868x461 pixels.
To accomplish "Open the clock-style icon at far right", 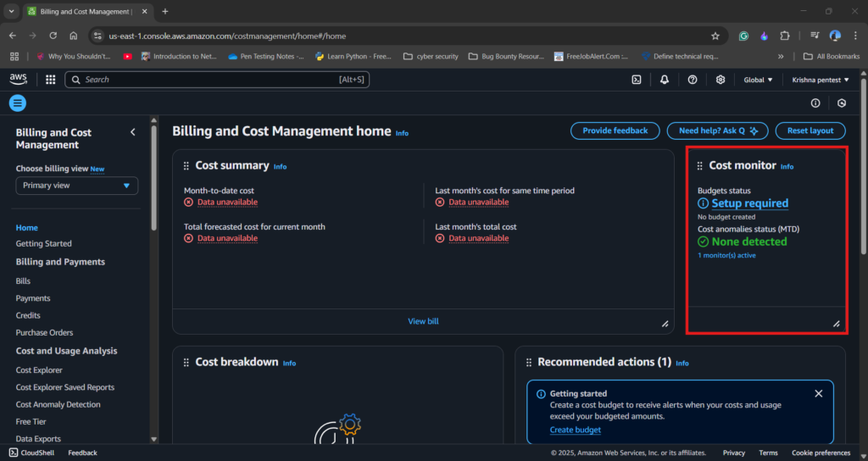I will 842,103.
